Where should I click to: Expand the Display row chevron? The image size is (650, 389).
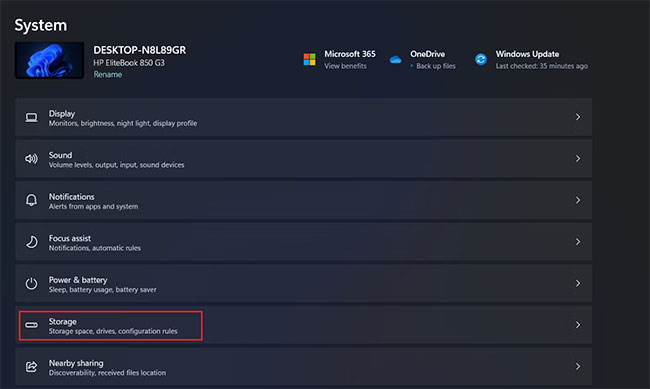click(x=578, y=117)
